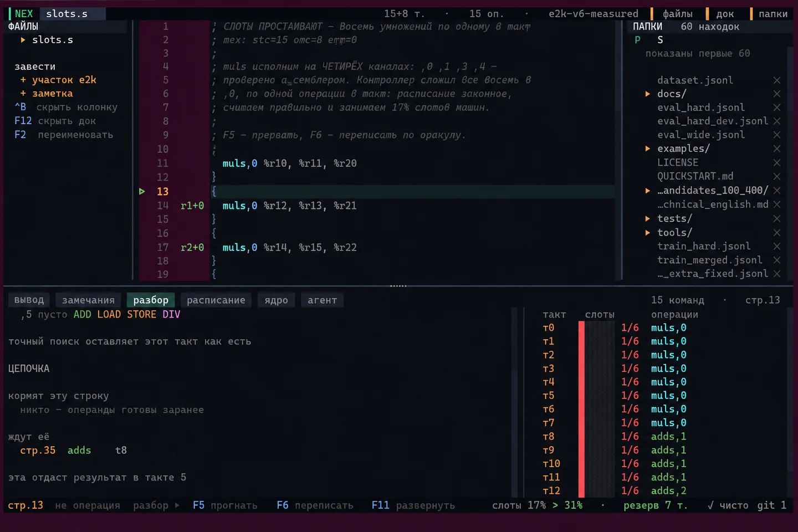Add an e2k section with the plus icon
The image size is (798, 532).
click(23, 80)
